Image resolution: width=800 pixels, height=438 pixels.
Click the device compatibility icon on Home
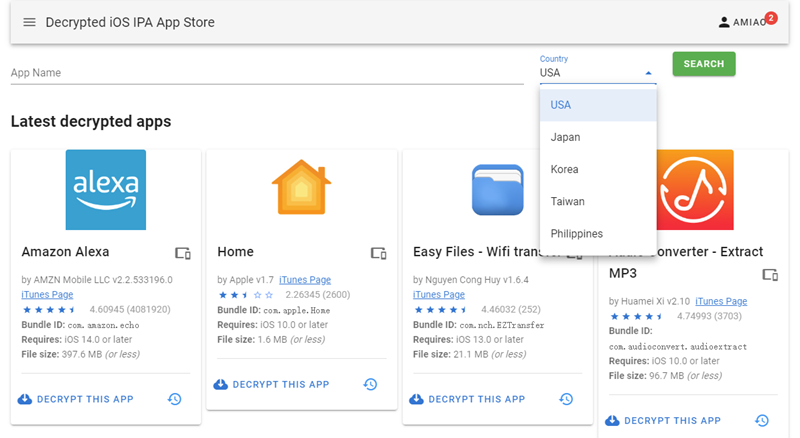pyautogui.click(x=379, y=253)
